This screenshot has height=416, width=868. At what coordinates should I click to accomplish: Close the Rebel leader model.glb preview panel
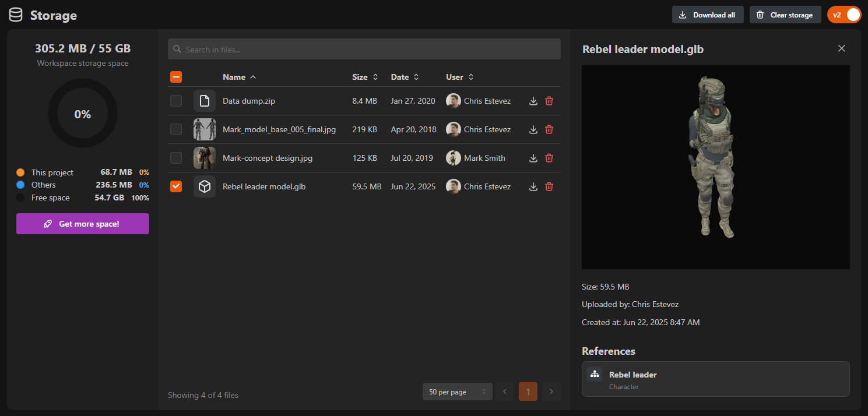(x=841, y=48)
